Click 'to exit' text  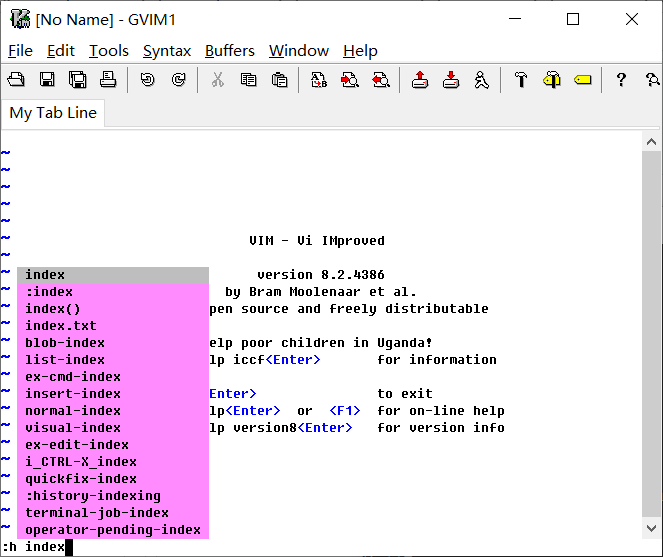pos(405,394)
